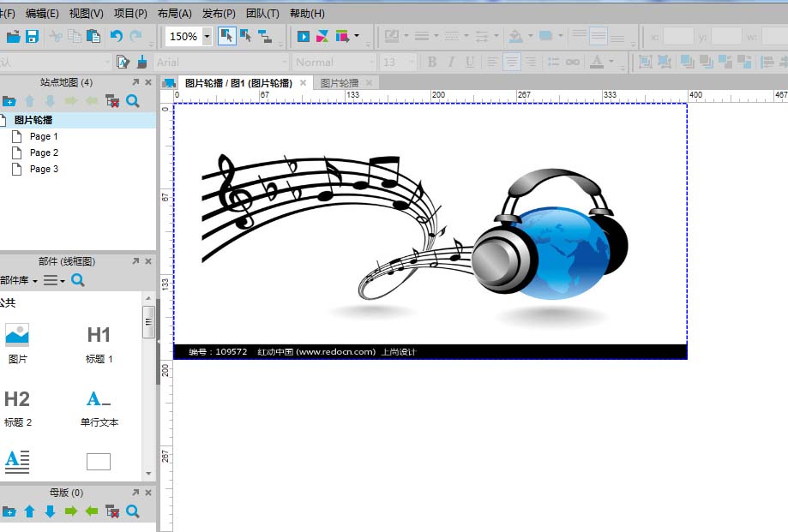This screenshot has width=788, height=532.
Task: Open the font size 13 dropdown
Action: [x=412, y=63]
